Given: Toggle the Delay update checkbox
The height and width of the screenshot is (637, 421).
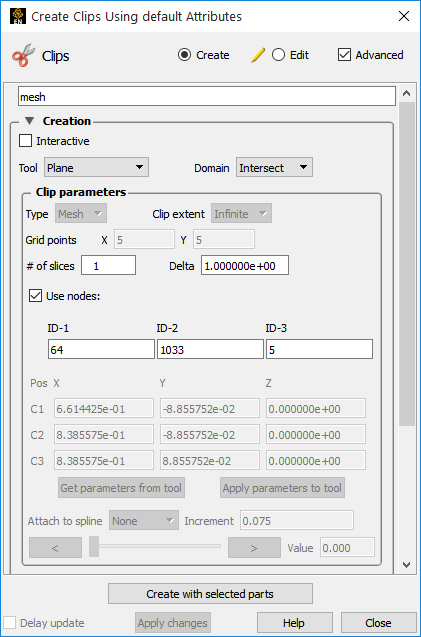Looking at the screenshot, I should click(9, 623).
